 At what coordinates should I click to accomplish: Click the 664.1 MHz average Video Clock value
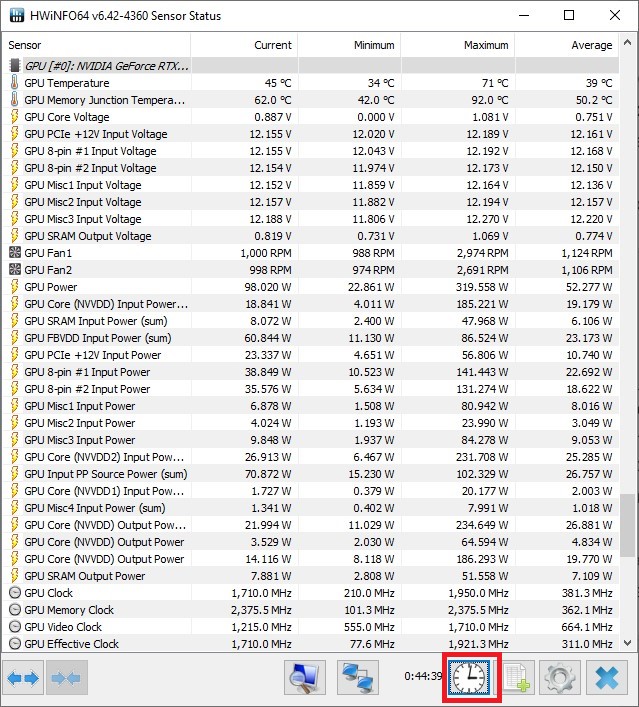pyautogui.click(x=587, y=627)
